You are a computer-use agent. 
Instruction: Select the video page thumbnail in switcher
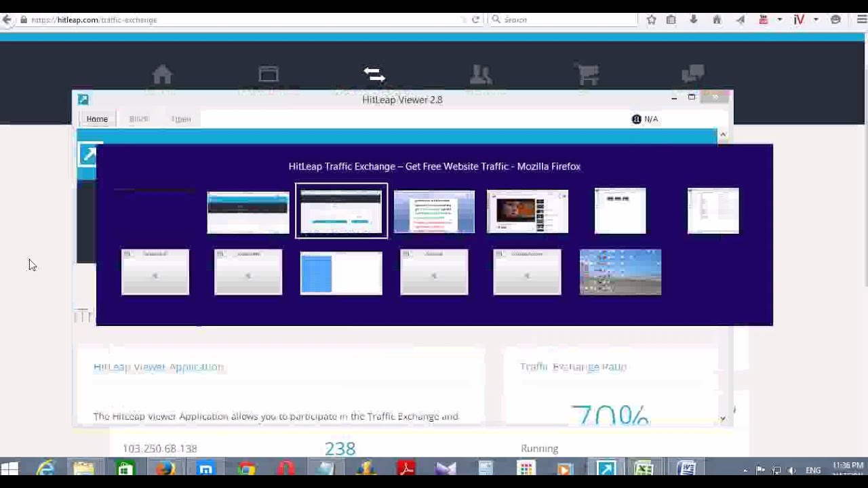[x=528, y=211]
